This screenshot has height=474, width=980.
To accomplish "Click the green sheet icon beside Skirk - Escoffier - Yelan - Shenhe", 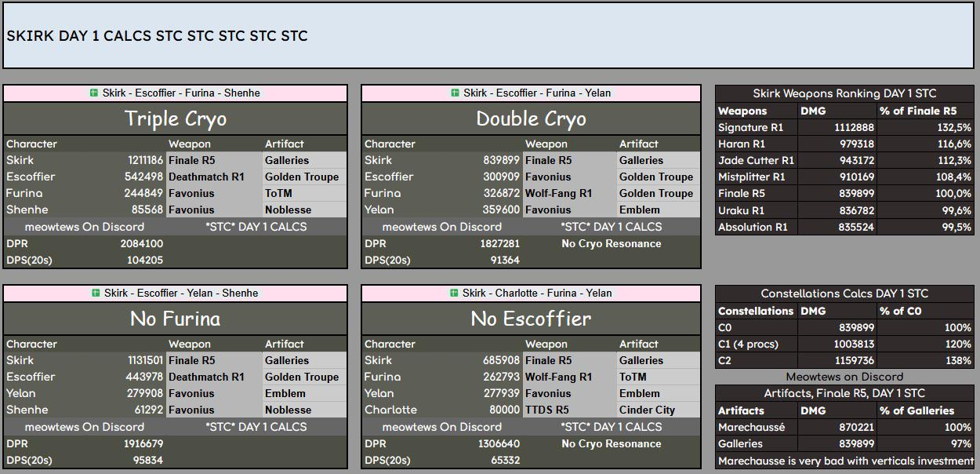I will pyautogui.click(x=94, y=294).
